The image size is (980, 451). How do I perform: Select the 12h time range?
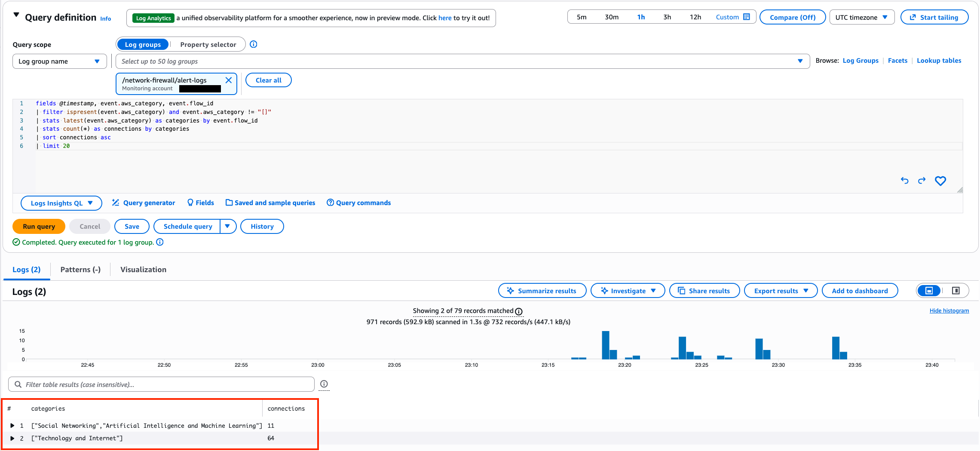[x=695, y=17]
